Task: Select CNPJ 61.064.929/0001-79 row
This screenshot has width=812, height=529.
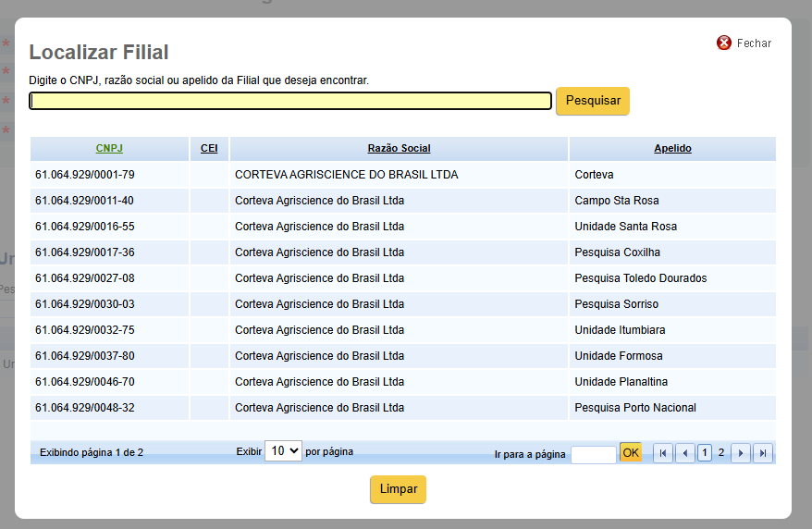Action: tap(403, 175)
